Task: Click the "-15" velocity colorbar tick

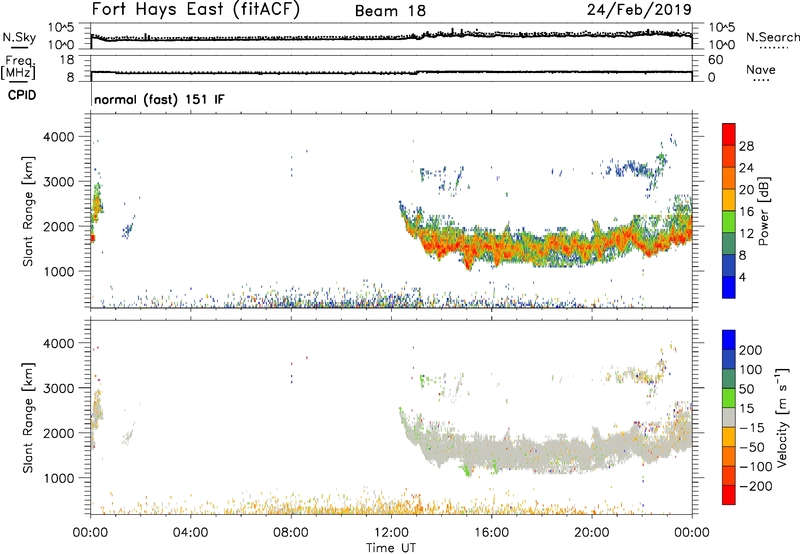Action: [751, 428]
